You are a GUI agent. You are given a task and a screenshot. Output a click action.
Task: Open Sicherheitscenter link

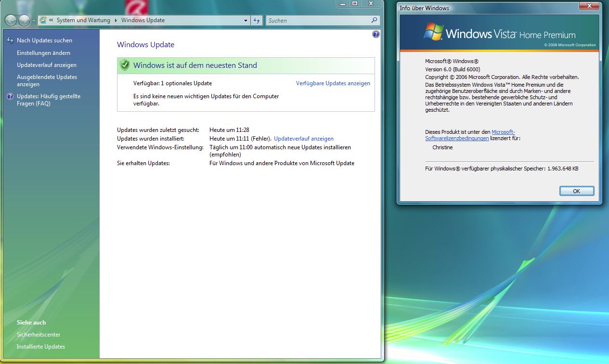[x=39, y=335]
